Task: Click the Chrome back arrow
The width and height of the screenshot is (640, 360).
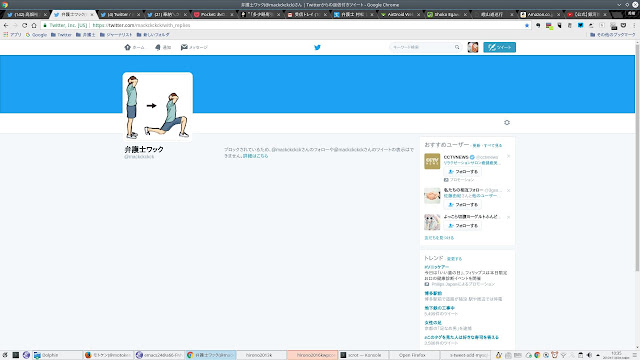Action: point(6,25)
